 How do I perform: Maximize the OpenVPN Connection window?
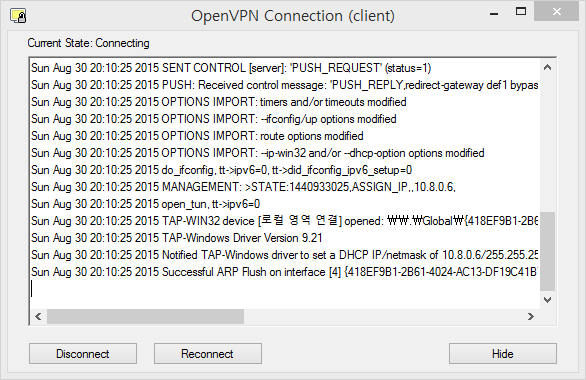521,12
